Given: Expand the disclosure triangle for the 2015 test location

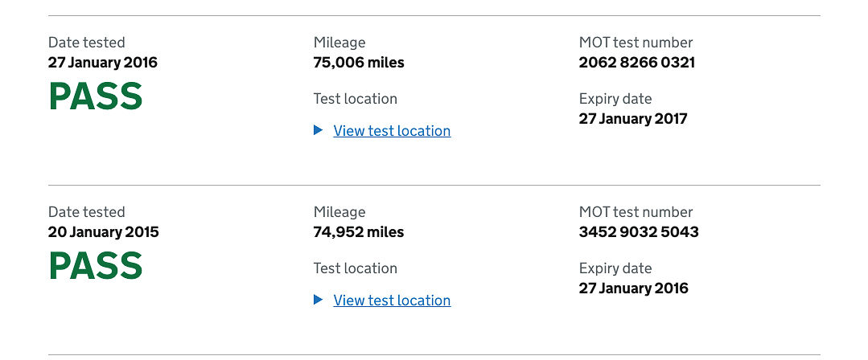Looking at the screenshot, I should [x=318, y=300].
